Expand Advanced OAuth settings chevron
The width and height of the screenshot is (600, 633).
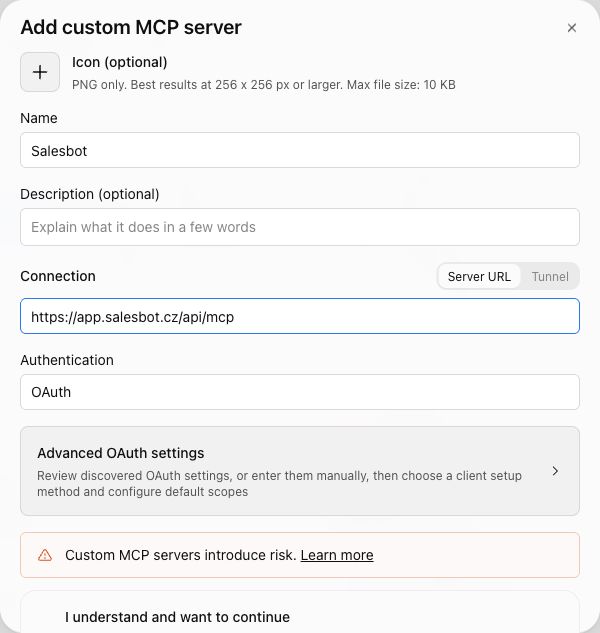[x=555, y=471]
